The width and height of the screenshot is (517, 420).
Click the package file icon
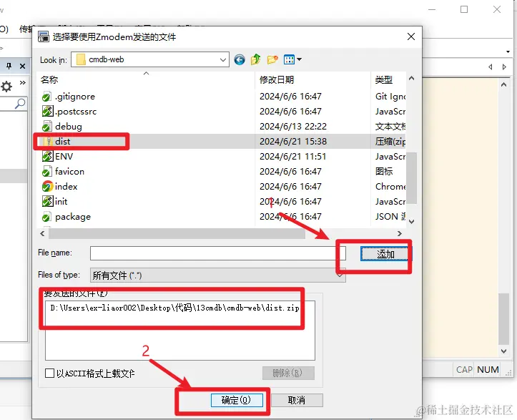(46, 217)
